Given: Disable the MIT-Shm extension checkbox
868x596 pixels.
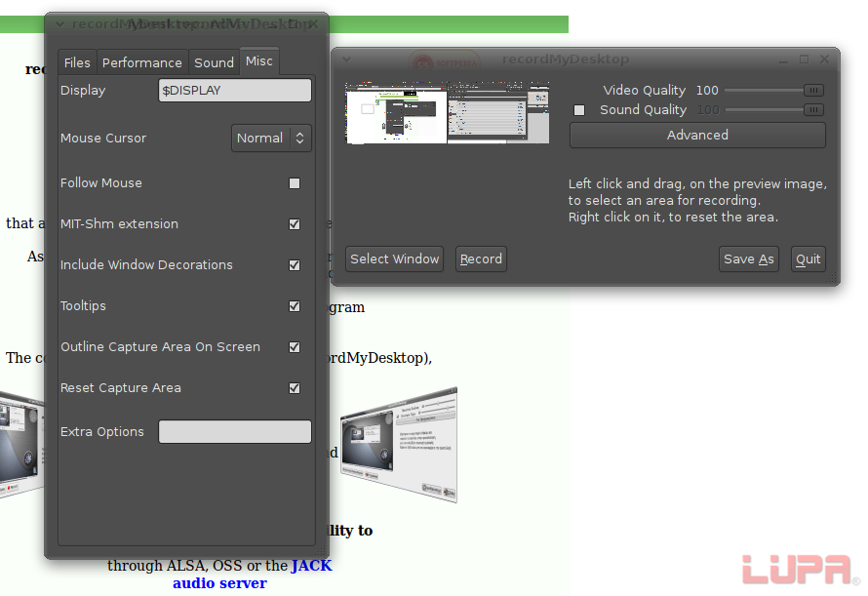Looking at the screenshot, I should 295,224.
